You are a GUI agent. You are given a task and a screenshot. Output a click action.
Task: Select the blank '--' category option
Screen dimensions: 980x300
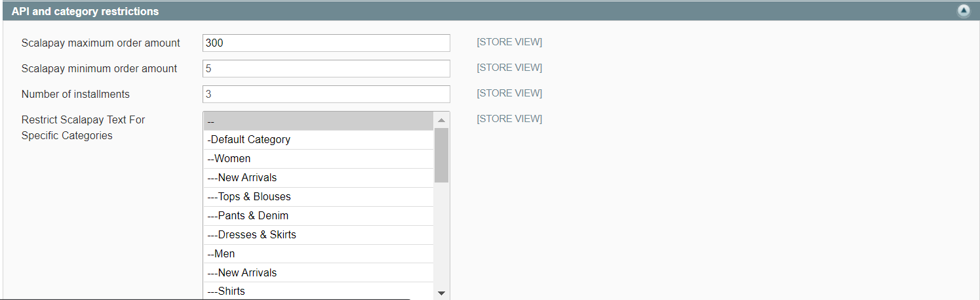pos(319,121)
